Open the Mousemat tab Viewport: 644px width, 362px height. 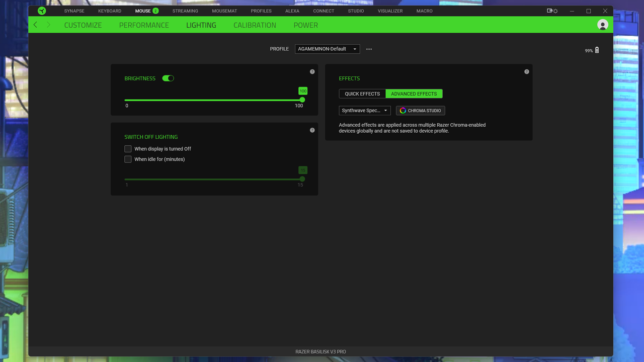[x=224, y=11]
